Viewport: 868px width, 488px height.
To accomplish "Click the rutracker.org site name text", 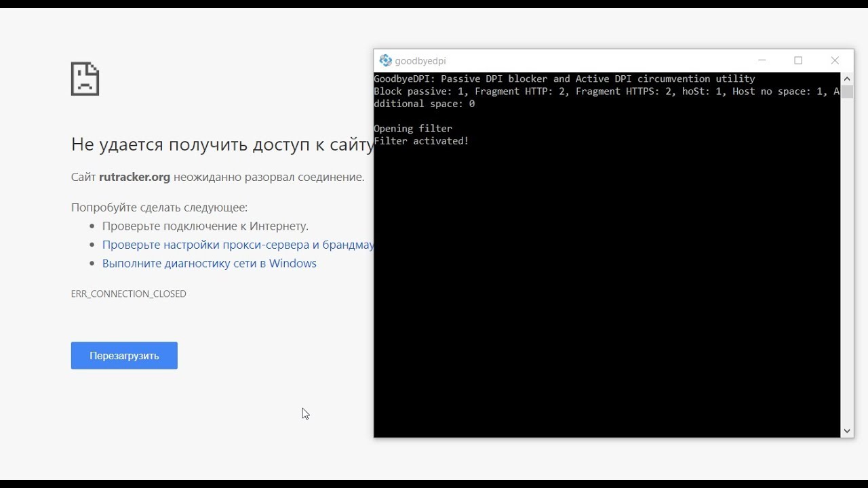I will coord(134,177).
